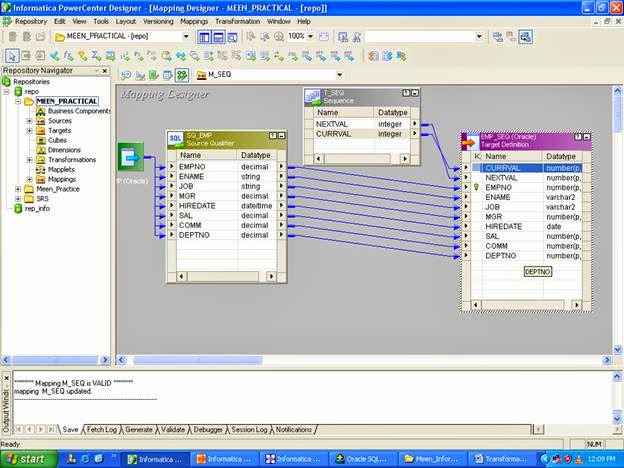624x468 pixels.
Task: Toggle the T button on T_SEQ title bar
Action: pos(406,93)
